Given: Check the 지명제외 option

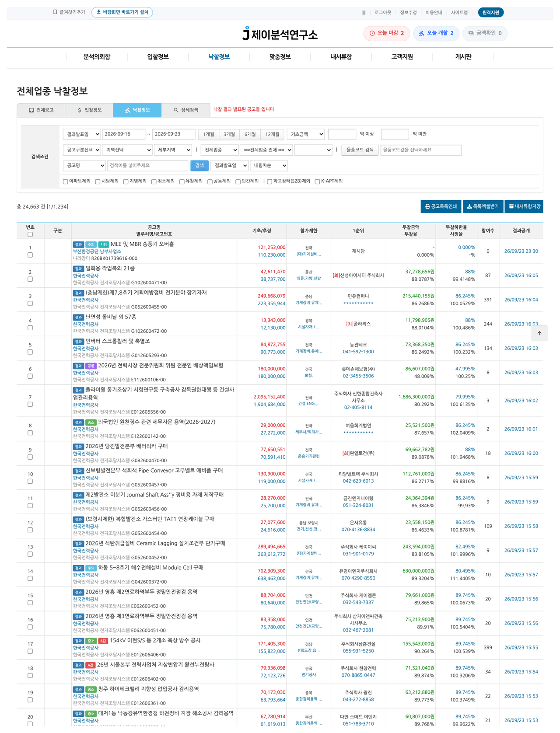Looking at the screenshot, I should (126, 182).
